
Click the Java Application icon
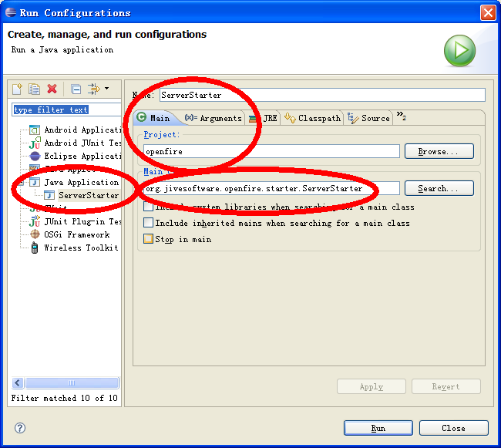pyautogui.click(x=35, y=182)
